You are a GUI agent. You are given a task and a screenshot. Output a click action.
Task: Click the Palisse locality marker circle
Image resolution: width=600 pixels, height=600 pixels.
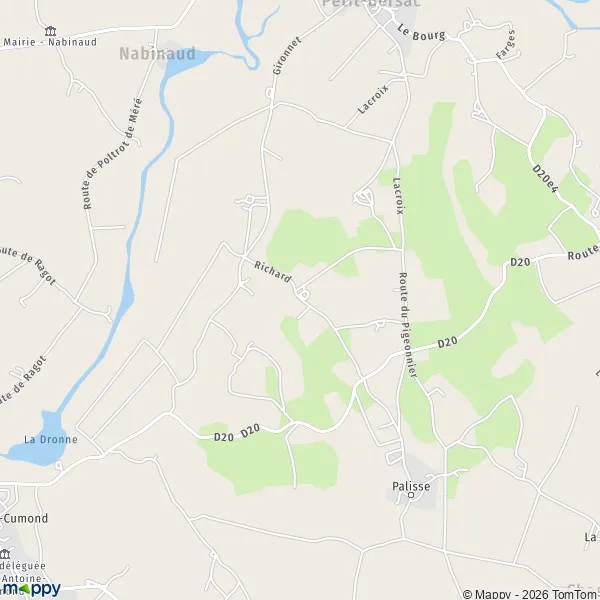pos(411,495)
